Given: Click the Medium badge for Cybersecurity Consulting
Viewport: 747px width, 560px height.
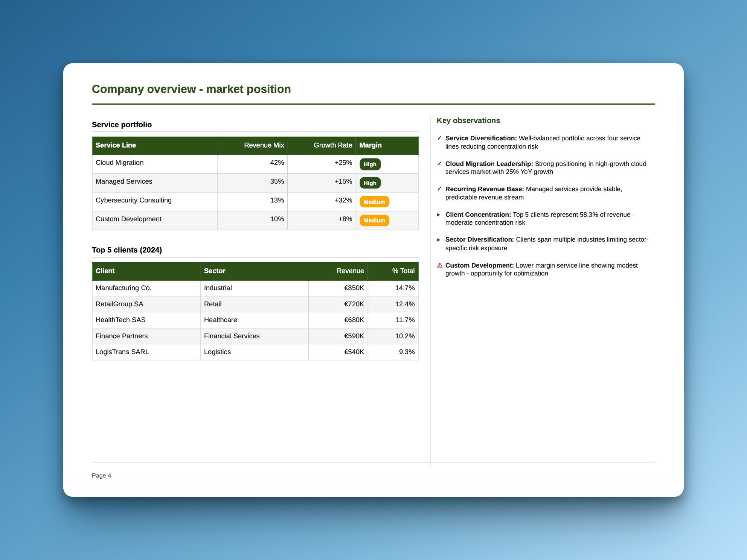Looking at the screenshot, I should 374,202.
